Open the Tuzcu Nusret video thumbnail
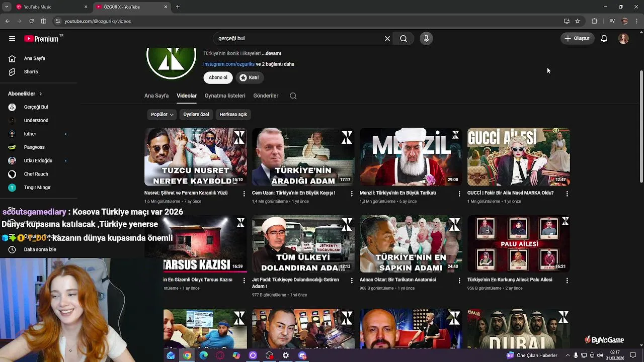 pos(195,157)
